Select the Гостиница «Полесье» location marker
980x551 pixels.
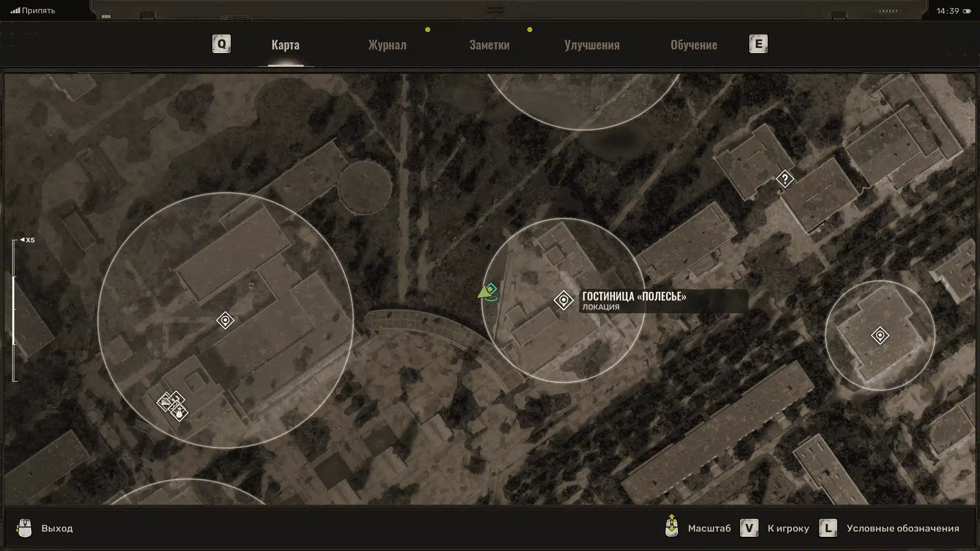[x=563, y=300]
